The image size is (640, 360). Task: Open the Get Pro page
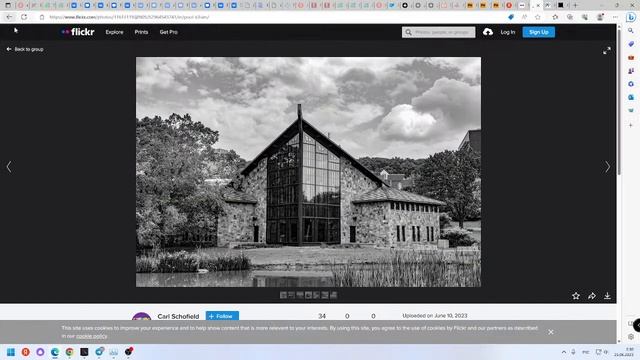pyautogui.click(x=169, y=32)
